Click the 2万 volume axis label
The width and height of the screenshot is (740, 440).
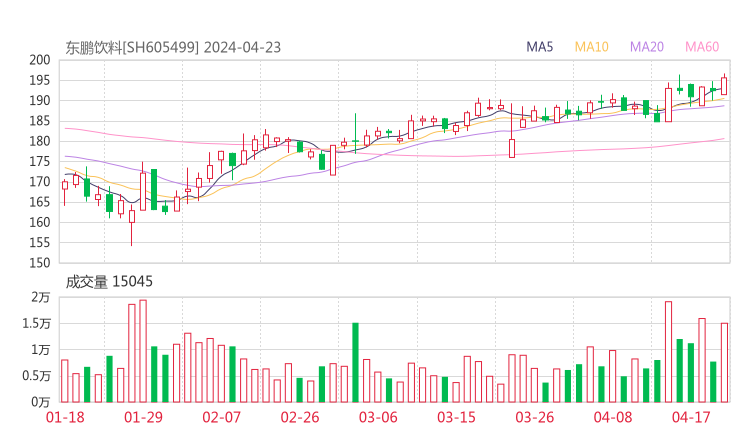pyautogui.click(x=41, y=297)
